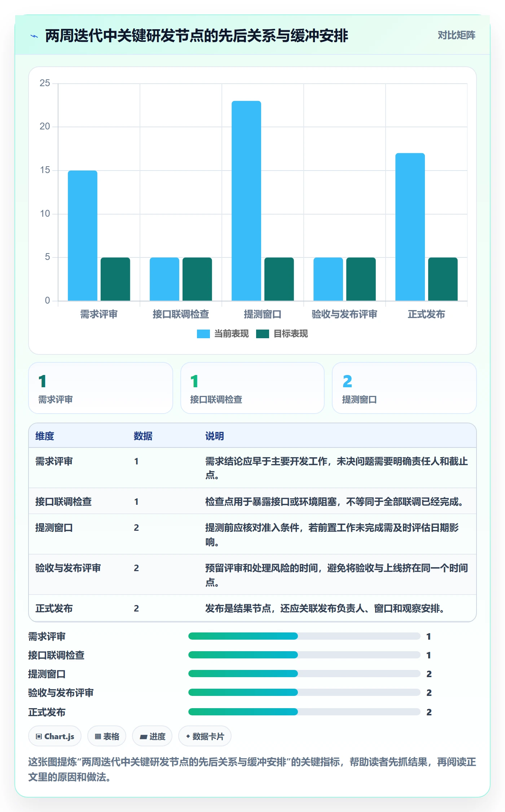The width and height of the screenshot is (505, 812).
Task: Select the 数据卡片 tag chip
Action: (205, 736)
